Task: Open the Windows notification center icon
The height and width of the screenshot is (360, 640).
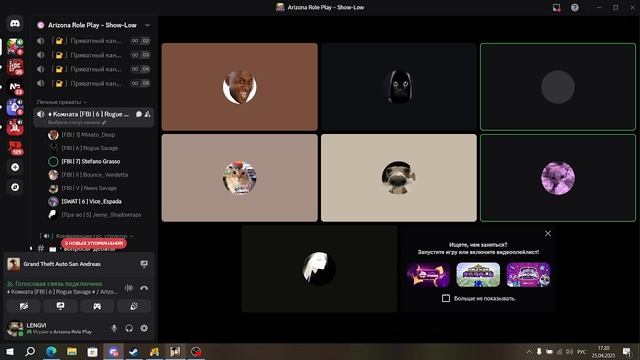Action: pos(627,351)
